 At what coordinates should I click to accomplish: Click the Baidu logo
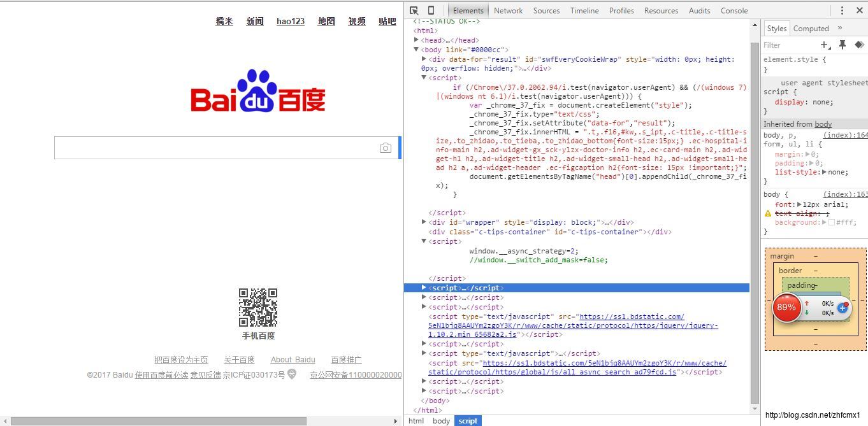258,91
